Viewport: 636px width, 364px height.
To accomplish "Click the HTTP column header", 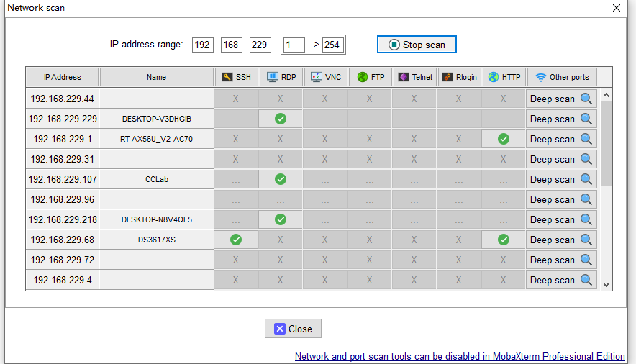I will coord(504,77).
